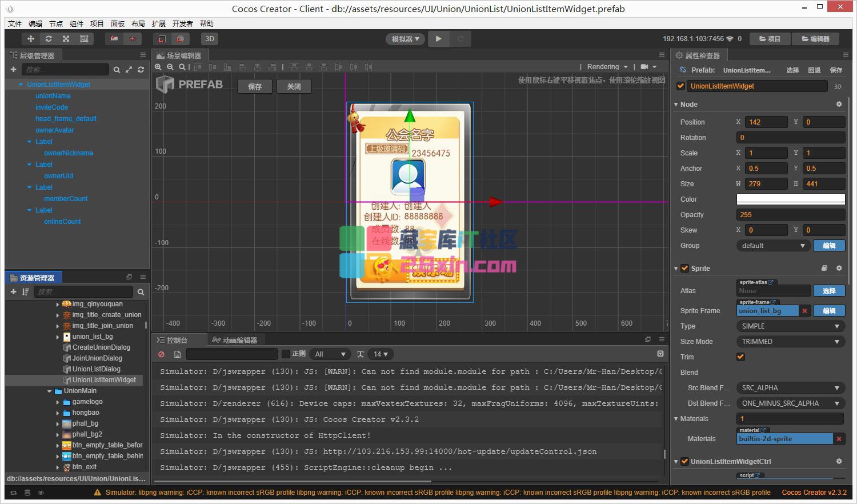This screenshot has height=504, width=857.
Task: Open the 组件 menu
Action: click(77, 23)
